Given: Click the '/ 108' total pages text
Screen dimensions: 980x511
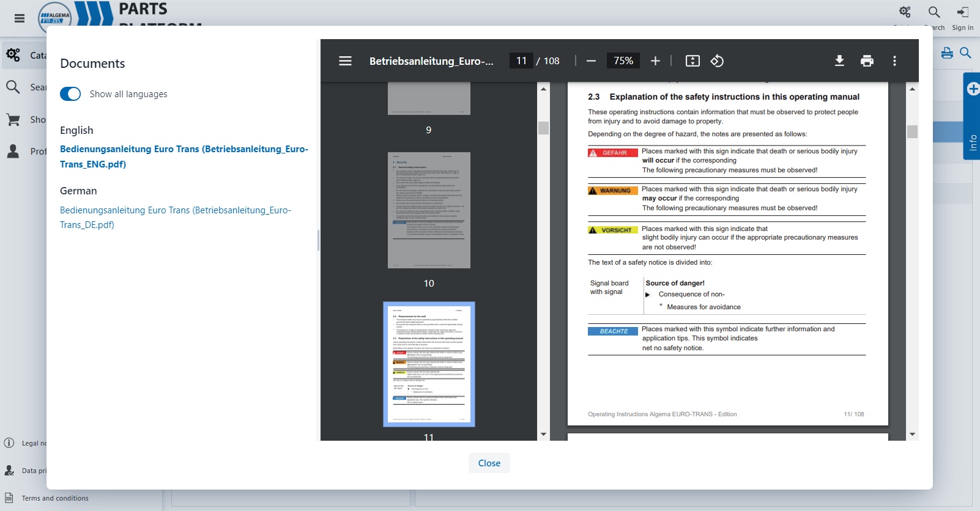Looking at the screenshot, I should 548,61.
